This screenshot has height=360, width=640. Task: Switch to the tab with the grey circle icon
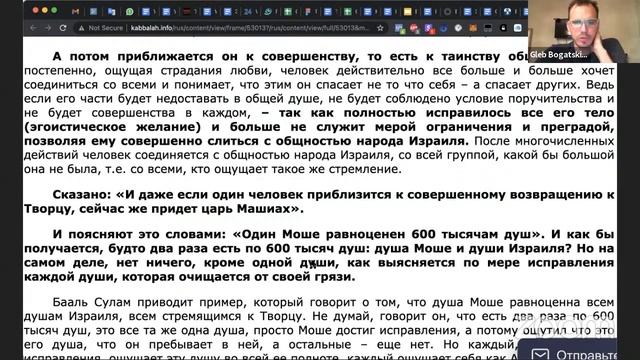coord(447,11)
